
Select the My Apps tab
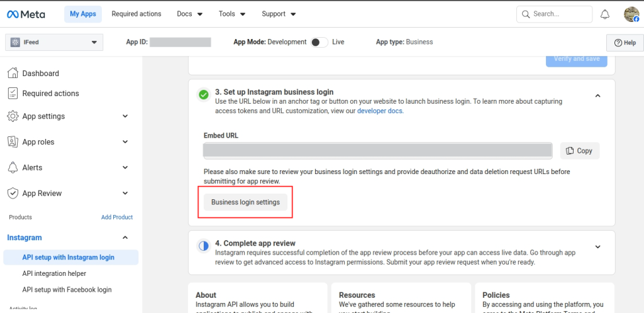point(83,14)
